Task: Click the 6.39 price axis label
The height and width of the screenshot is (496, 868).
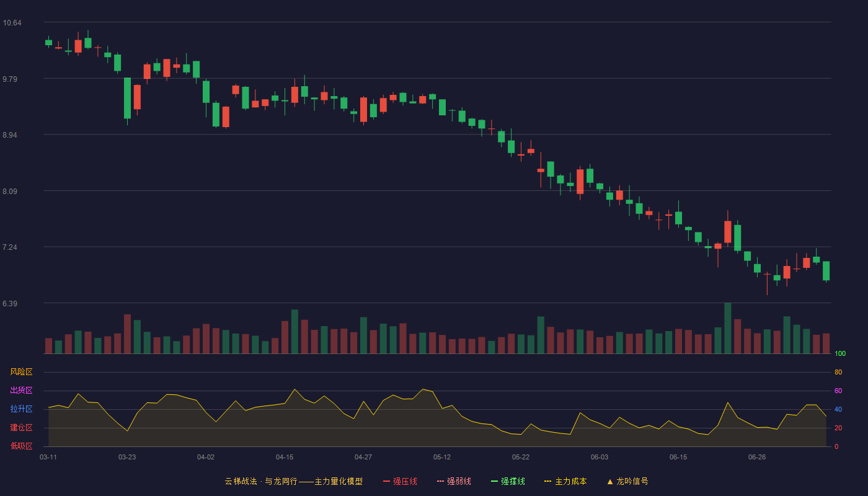Action: [12, 304]
